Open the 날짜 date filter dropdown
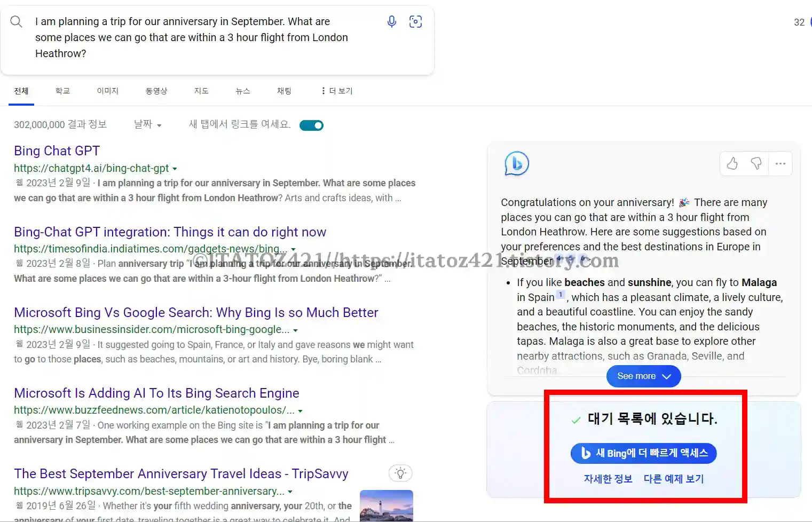The height and width of the screenshot is (522, 812). [x=148, y=124]
